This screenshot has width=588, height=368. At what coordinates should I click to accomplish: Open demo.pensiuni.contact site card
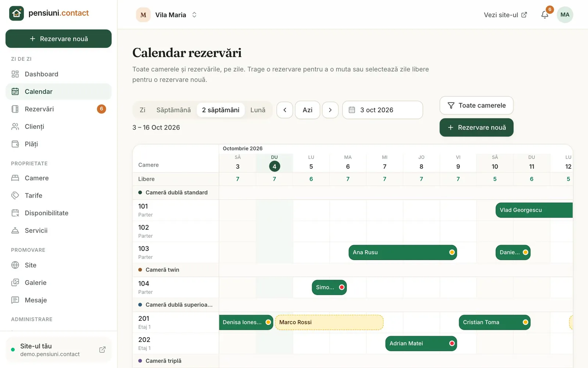coord(58,350)
